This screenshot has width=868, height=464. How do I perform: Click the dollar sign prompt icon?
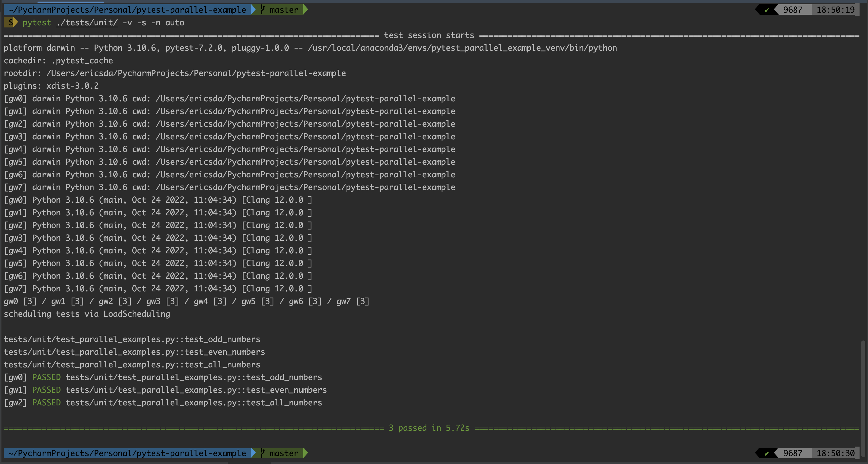tap(11, 22)
